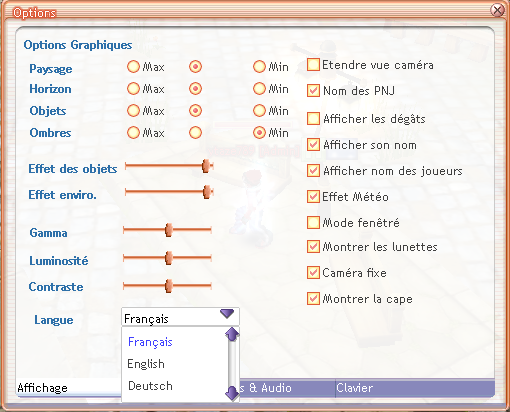Click the Ombres label
This screenshot has width=510, height=412.
50,133
